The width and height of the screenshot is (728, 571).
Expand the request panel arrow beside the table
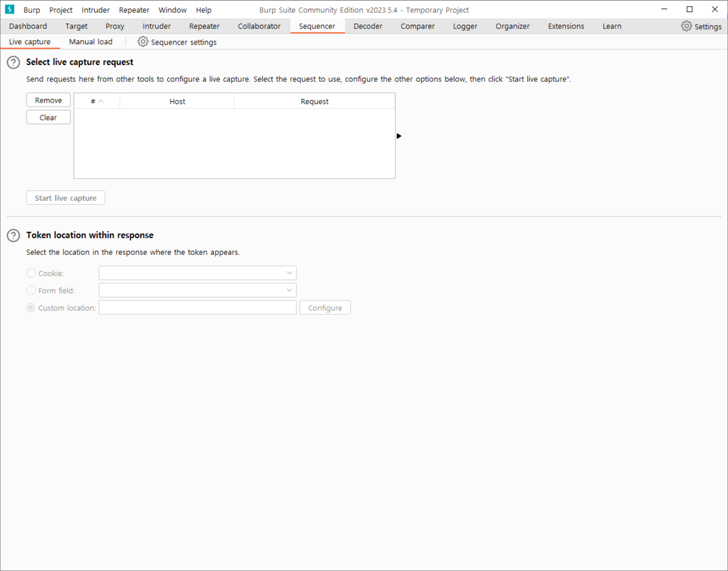[x=399, y=136]
